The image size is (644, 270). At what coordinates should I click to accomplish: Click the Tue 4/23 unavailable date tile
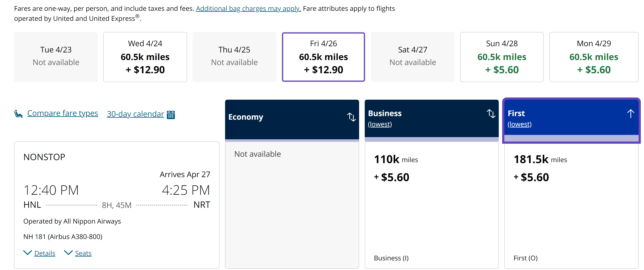point(56,57)
